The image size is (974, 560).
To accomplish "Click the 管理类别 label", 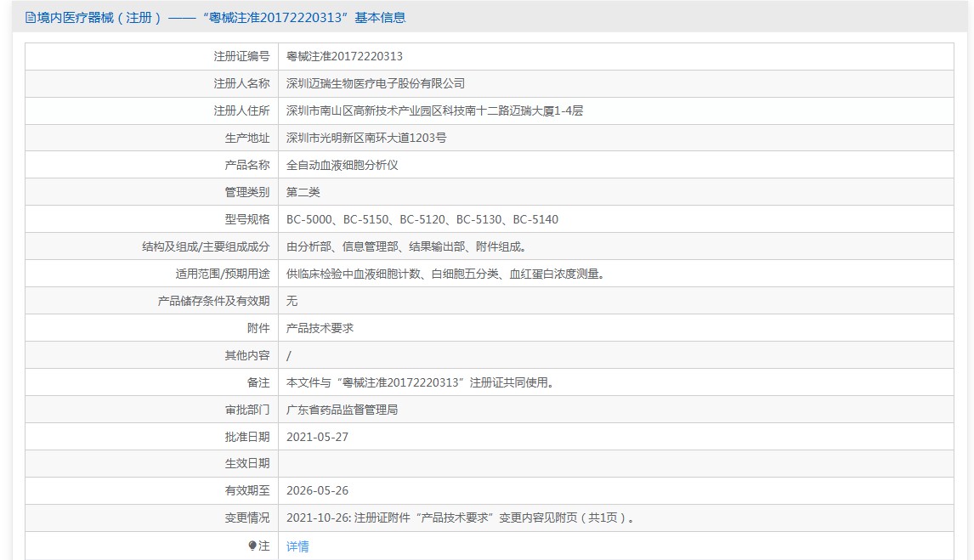I will (247, 192).
